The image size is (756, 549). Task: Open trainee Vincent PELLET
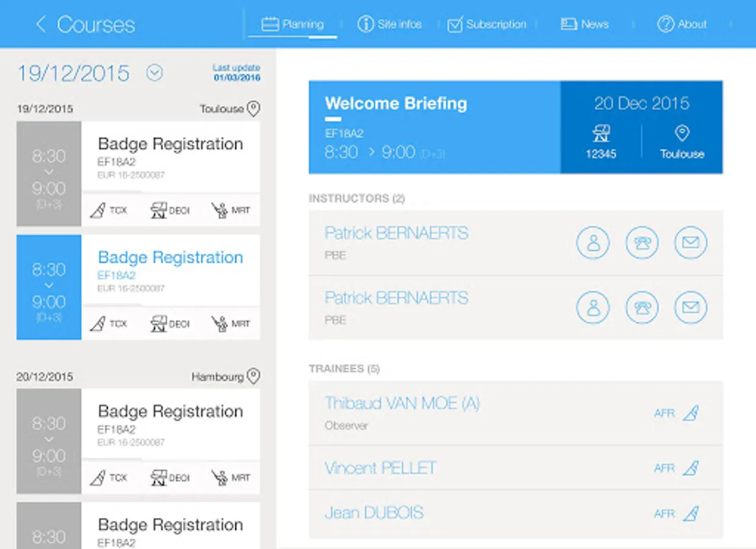click(x=380, y=468)
